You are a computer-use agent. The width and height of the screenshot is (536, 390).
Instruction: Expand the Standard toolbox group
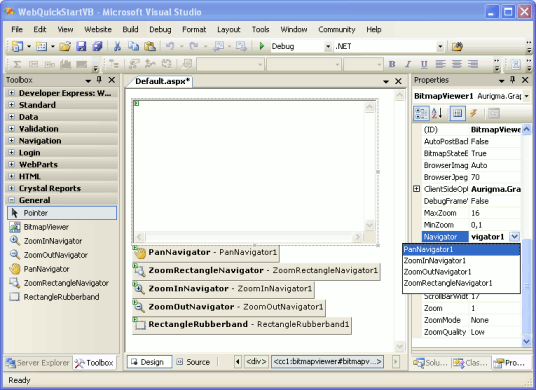point(12,105)
